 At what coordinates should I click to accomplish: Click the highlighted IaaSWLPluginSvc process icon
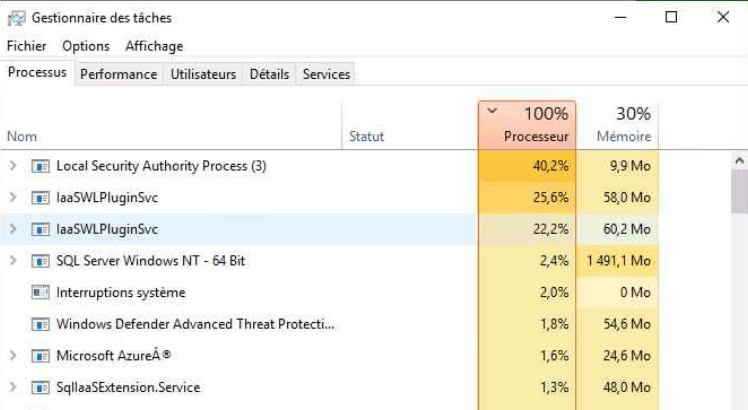coord(40,229)
